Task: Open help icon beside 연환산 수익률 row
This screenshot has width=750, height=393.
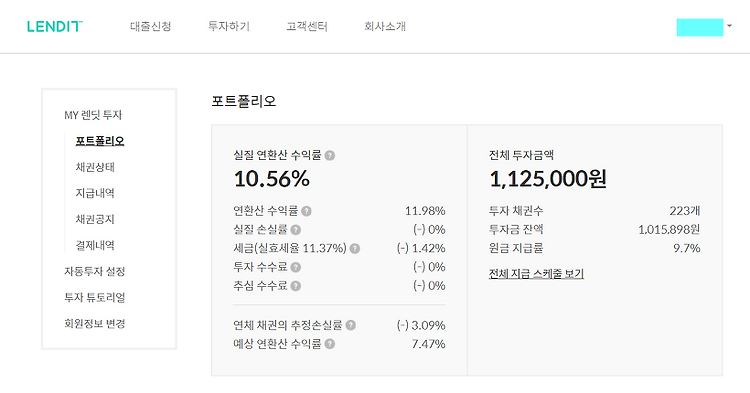Action: (306, 211)
